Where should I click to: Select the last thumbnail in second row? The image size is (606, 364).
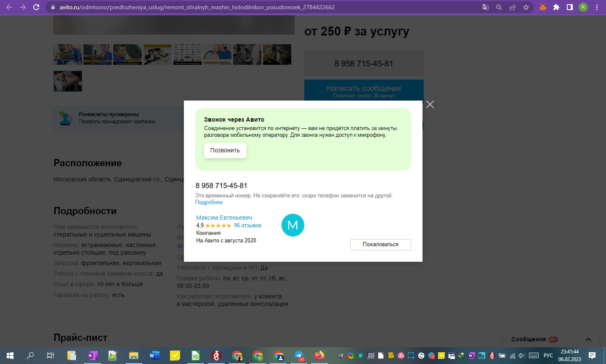click(x=68, y=81)
